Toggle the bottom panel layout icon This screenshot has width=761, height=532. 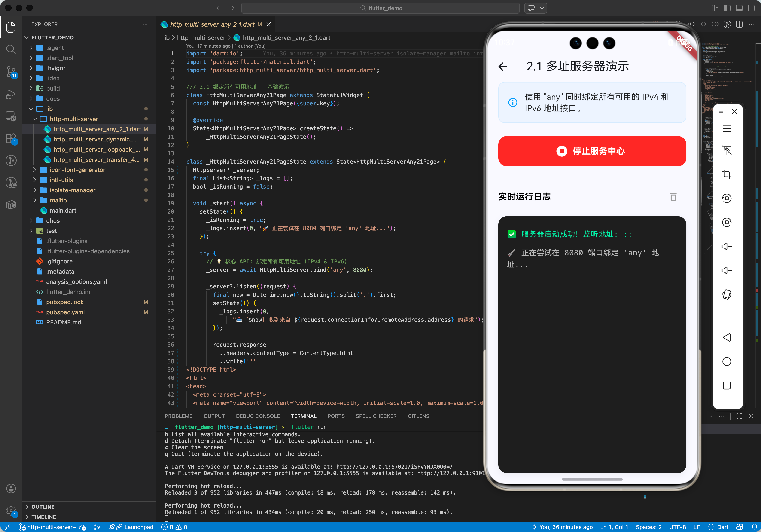[739, 8]
